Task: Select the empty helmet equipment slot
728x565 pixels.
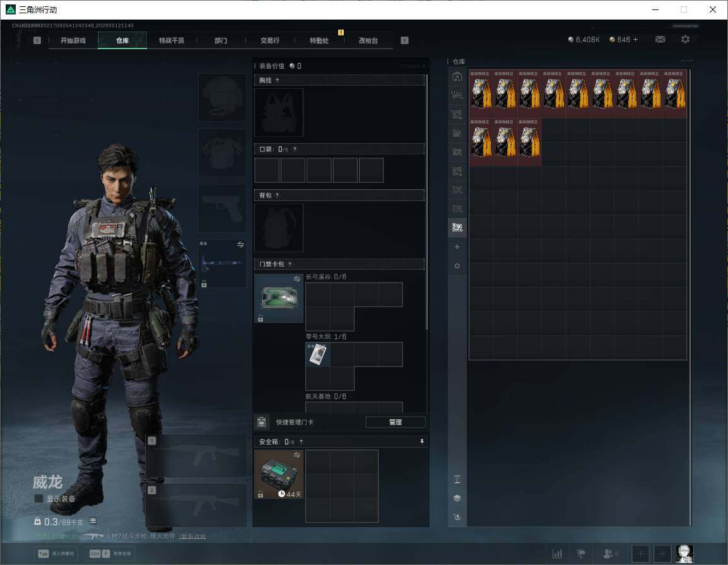Action: click(223, 97)
